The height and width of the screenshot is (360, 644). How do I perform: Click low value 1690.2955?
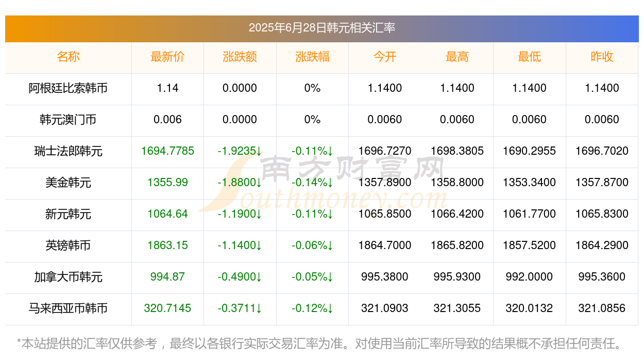tap(529, 151)
